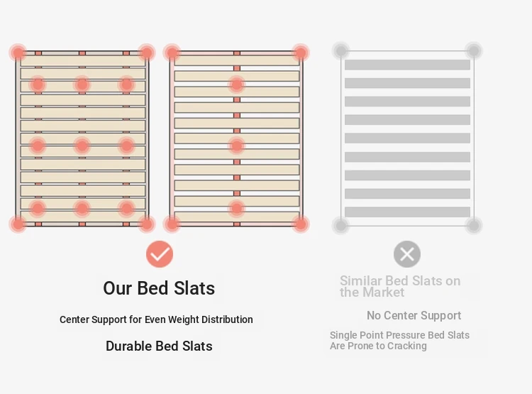Click the 'Our Bed Slats' heading
This screenshot has height=394, width=532.
coord(159,288)
